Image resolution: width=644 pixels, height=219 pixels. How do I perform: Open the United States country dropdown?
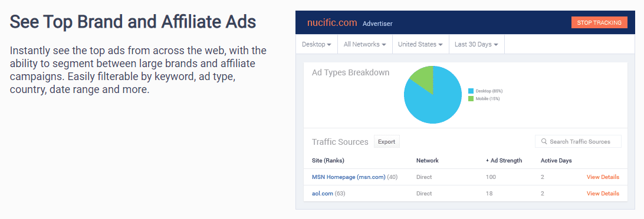[x=420, y=44]
